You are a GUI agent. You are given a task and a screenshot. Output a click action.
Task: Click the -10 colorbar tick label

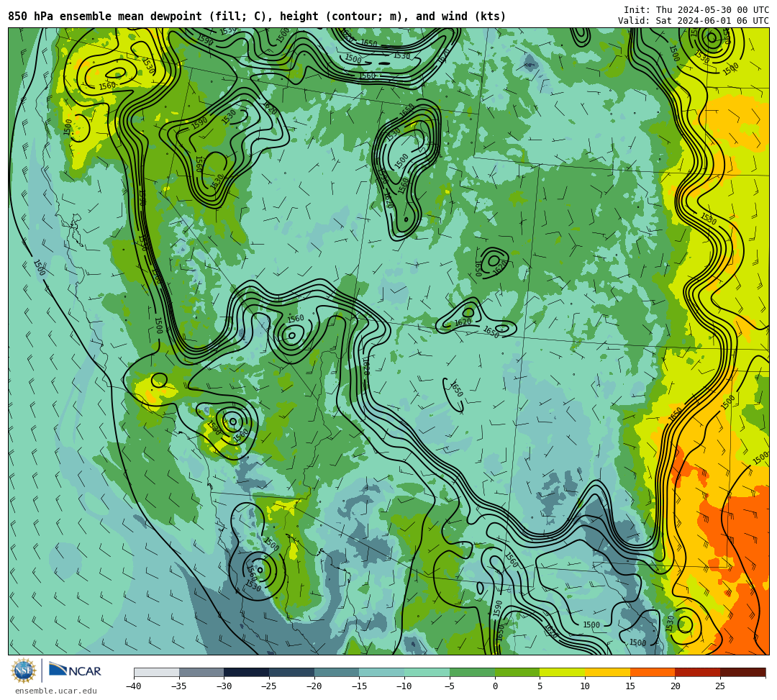(x=404, y=686)
